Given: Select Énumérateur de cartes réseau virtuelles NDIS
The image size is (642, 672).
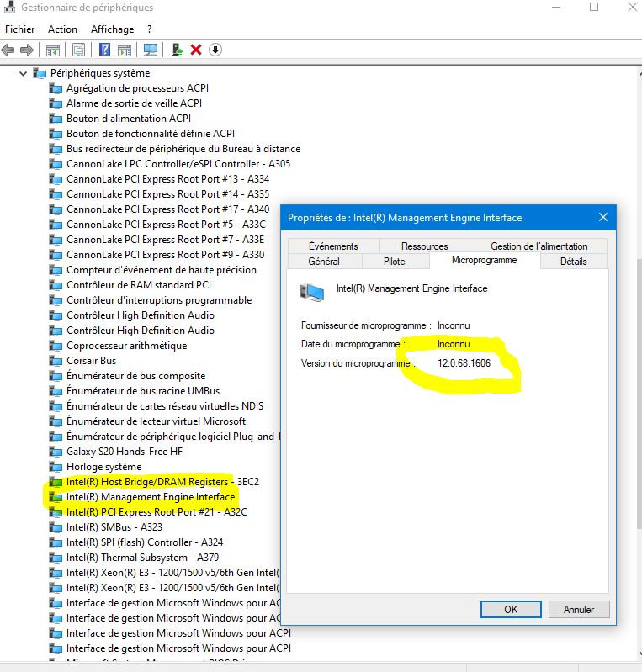Looking at the screenshot, I should [x=165, y=406].
